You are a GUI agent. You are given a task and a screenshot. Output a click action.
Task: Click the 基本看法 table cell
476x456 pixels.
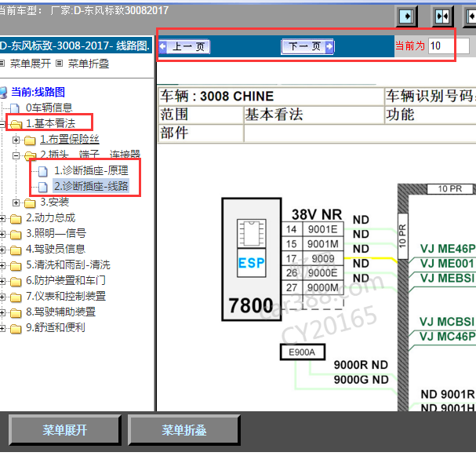point(314,115)
